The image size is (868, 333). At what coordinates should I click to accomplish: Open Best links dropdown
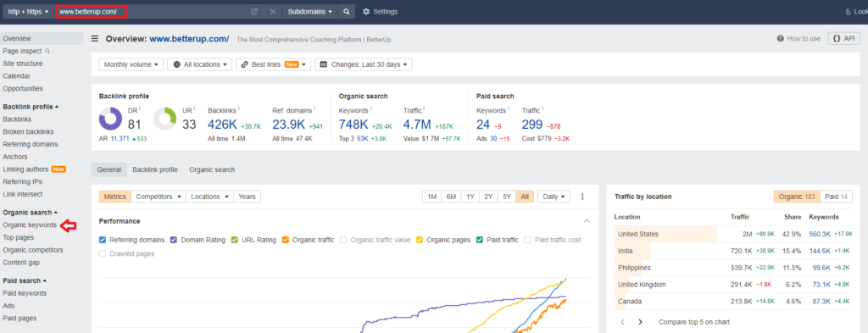click(274, 64)
